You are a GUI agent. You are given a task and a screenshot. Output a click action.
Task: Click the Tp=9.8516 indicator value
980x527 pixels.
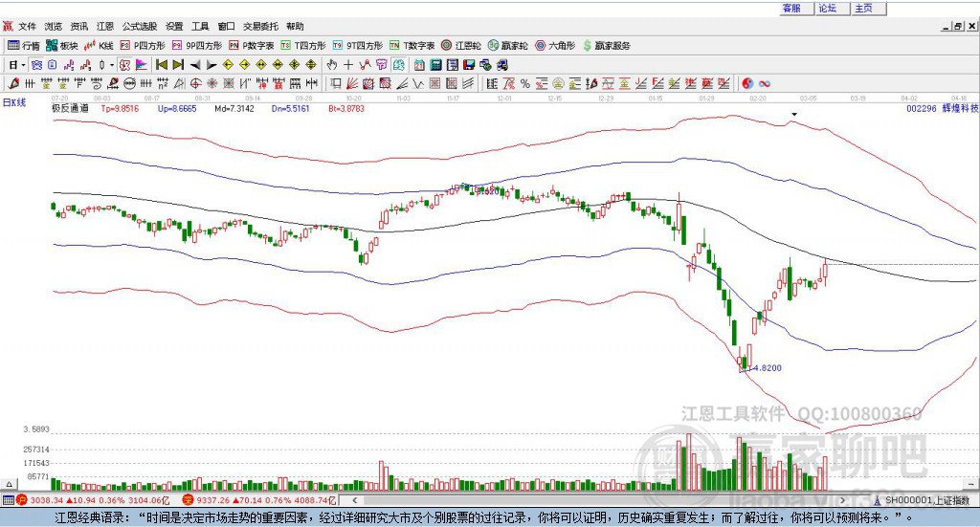pos(120,109)
